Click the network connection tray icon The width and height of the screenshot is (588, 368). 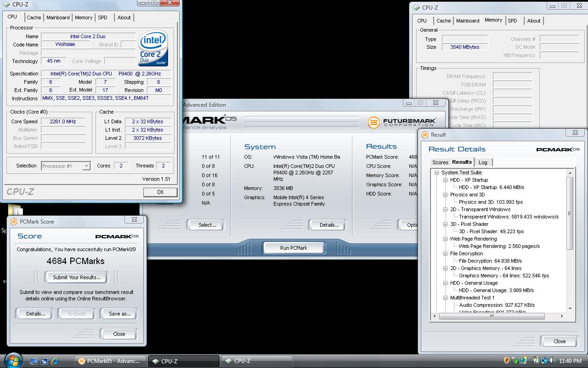click(x=544, y=361)
